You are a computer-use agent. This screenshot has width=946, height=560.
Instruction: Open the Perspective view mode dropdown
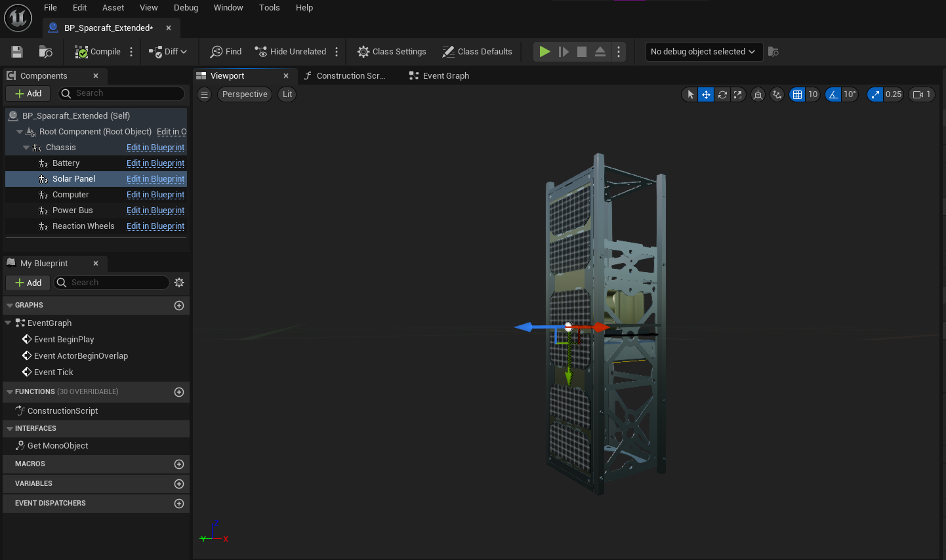coord(245,94)
